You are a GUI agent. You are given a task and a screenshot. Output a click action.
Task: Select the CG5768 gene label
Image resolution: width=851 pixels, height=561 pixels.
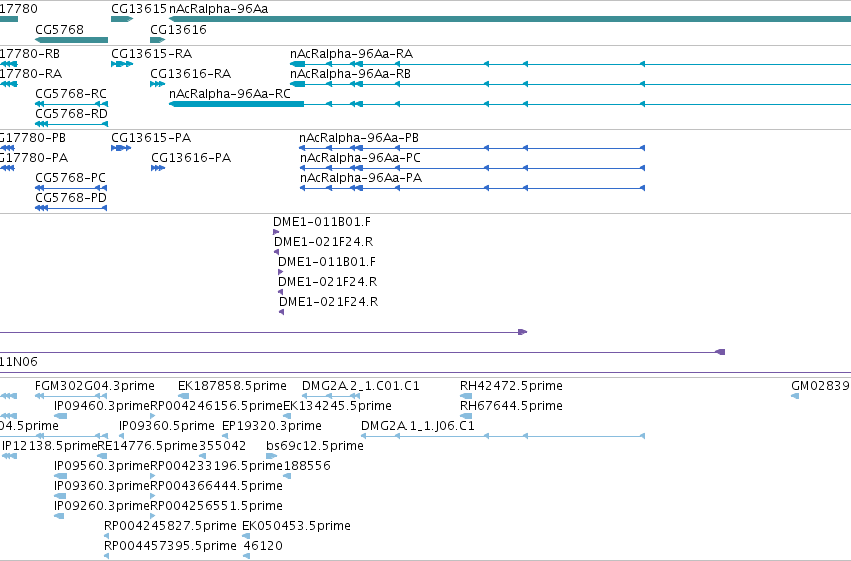click(x=60, y=29)
